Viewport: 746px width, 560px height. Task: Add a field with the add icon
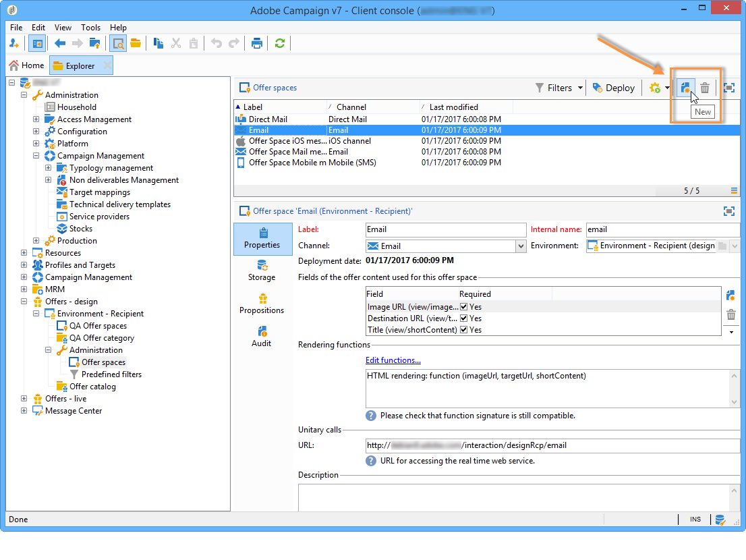[730, 296]
